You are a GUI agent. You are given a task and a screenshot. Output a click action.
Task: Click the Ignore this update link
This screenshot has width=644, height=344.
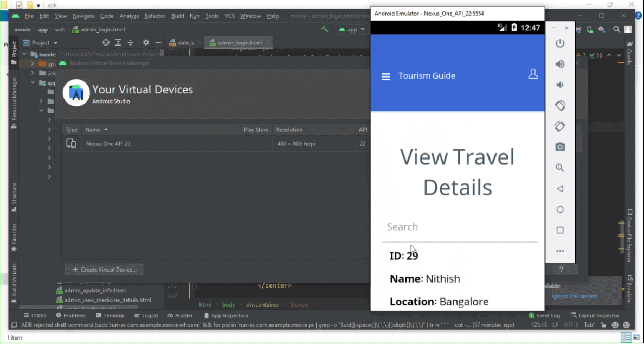point(574,296)
